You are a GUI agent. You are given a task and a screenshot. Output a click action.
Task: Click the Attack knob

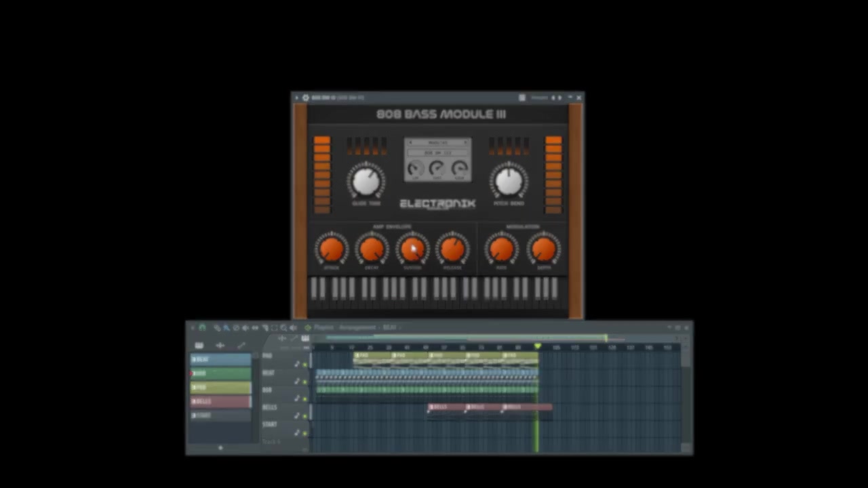tap(331, 249)
